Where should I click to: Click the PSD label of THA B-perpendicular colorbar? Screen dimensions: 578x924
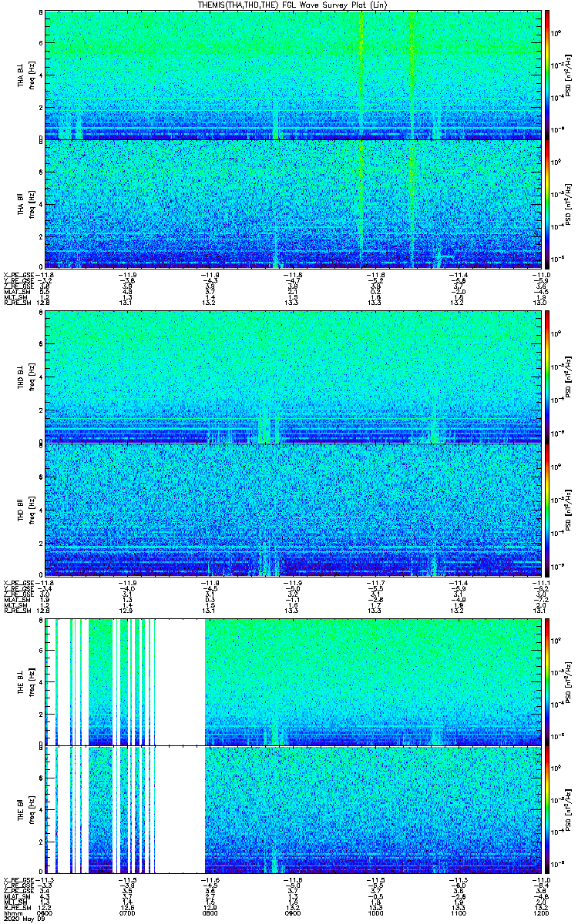(x=569, y=75)
